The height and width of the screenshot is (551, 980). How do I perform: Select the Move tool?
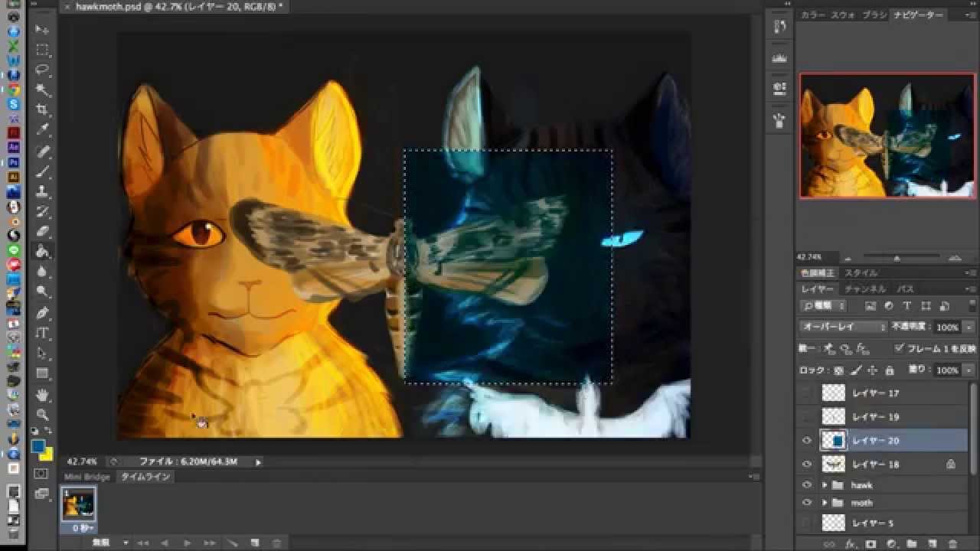pyautogui.click(x=42, y=30)
